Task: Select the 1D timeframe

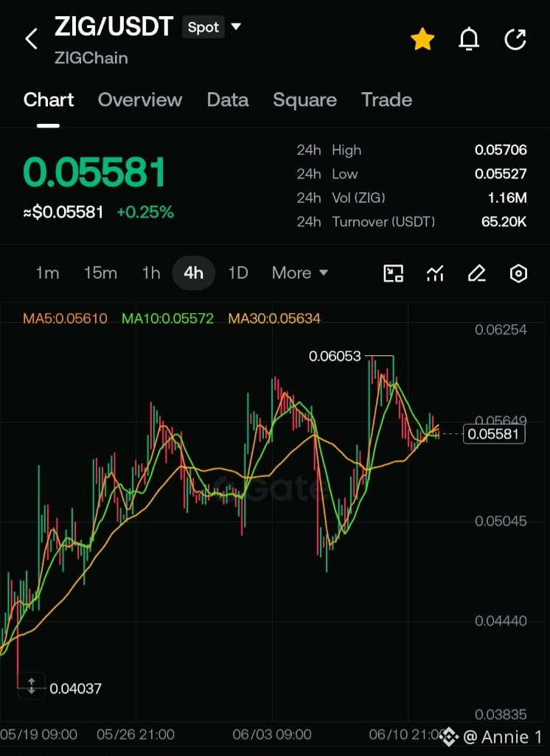Action: click(x=238, y=273)
